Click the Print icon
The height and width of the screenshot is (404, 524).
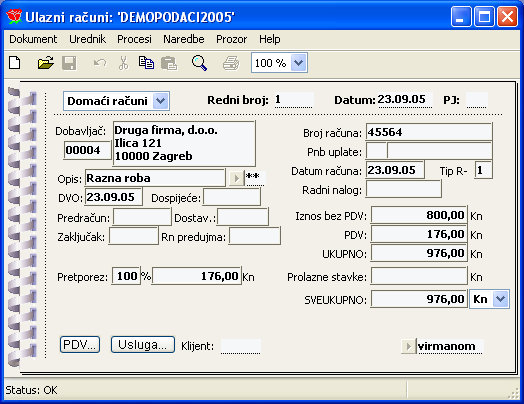[231, 63]
